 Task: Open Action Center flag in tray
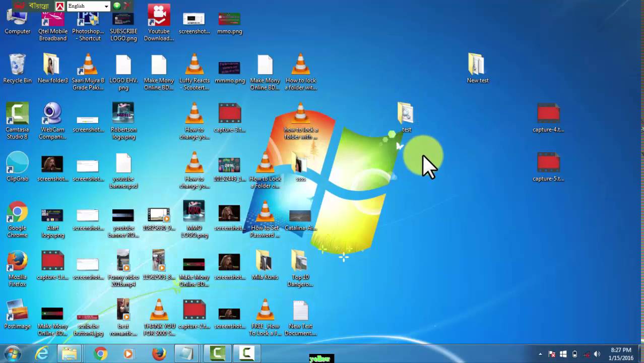(552, 354)
